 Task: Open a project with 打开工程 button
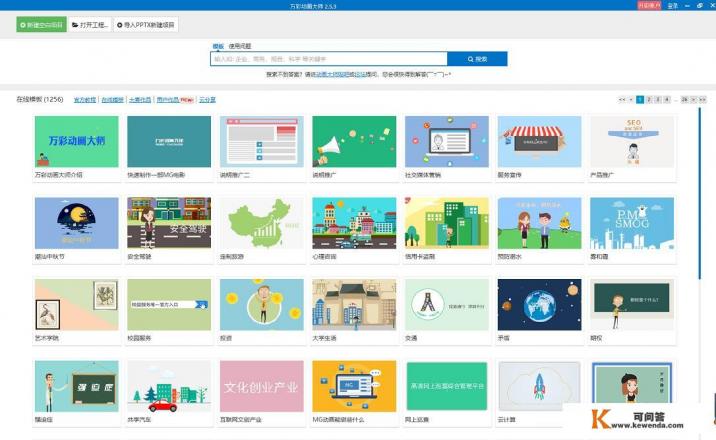pos(90,24)
